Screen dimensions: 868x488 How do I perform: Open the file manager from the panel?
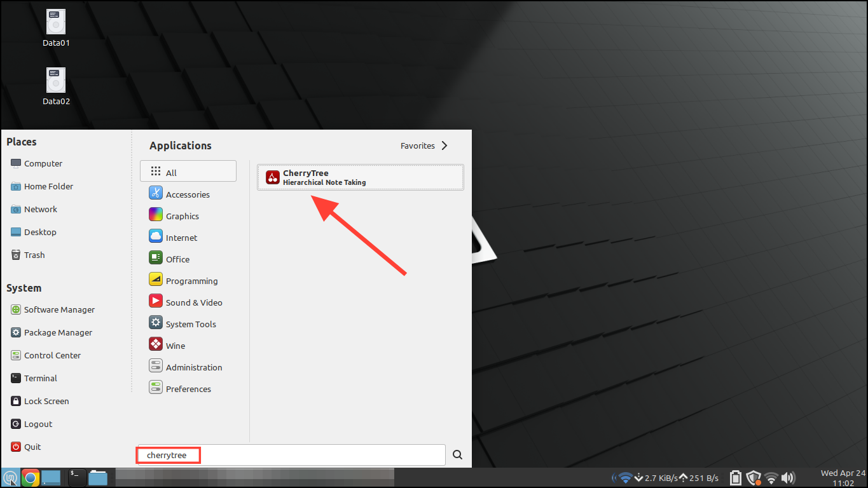(98, 478)
